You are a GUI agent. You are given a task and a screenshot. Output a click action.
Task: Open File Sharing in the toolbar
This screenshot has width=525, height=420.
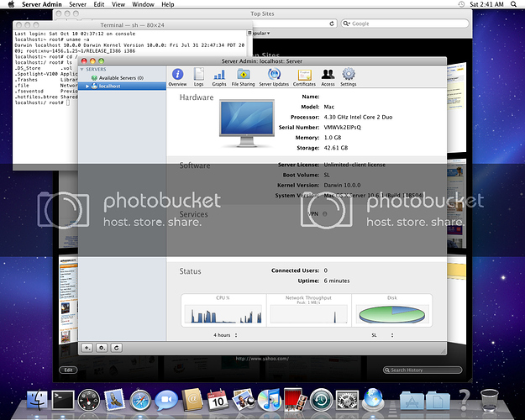(243, 77)
